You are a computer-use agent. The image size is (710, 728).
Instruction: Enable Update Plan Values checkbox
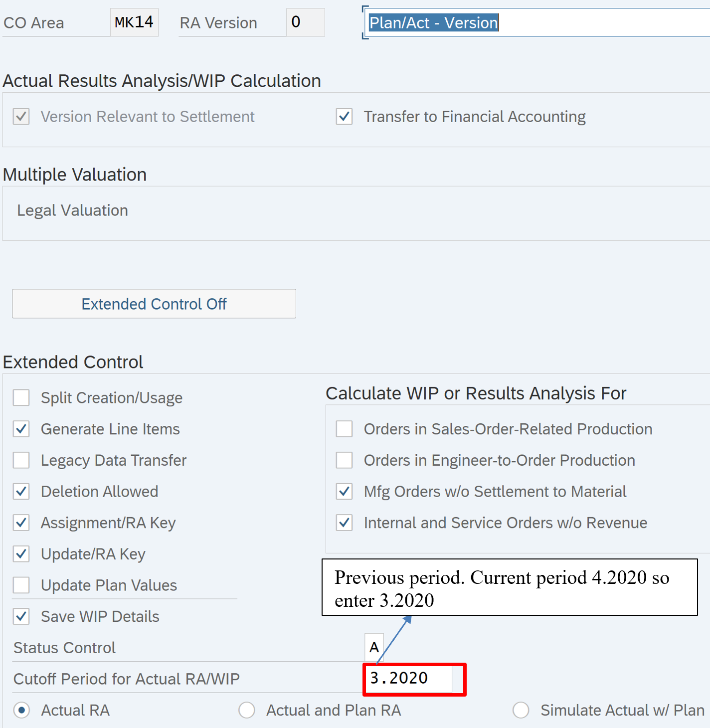click(21, 585)
